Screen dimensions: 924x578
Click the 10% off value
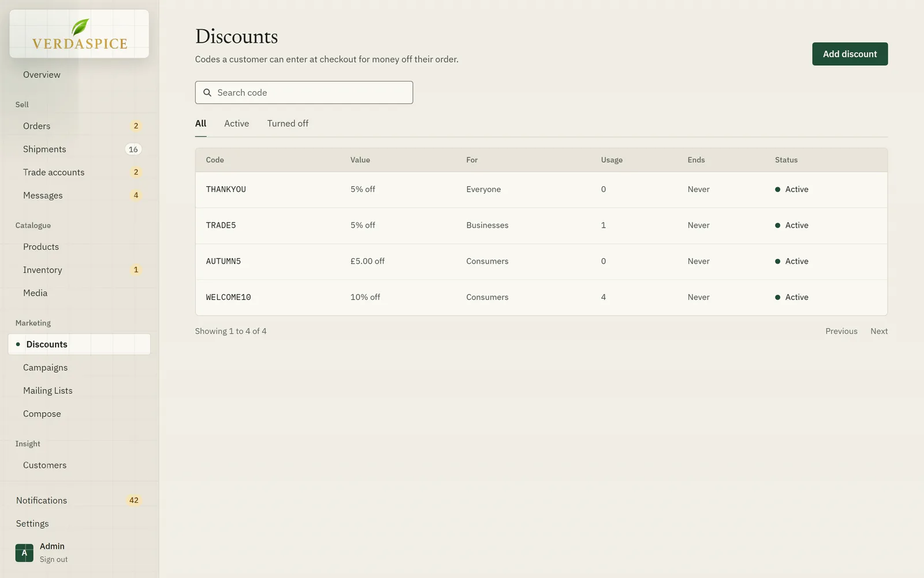click(x=365, y=297)
